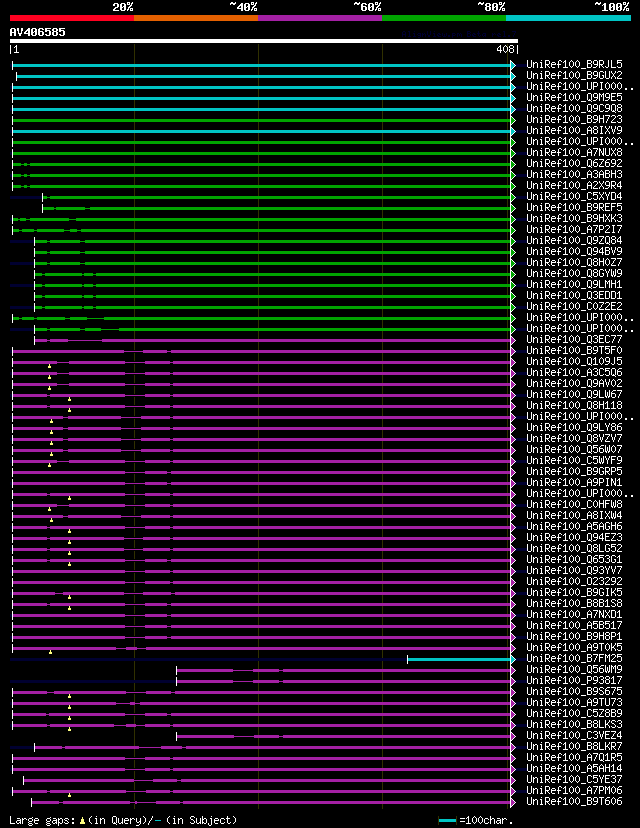Follow the UniRef100_Q9M9E5 link
Screen dimensions: 640x828
(x=574, y=98)
